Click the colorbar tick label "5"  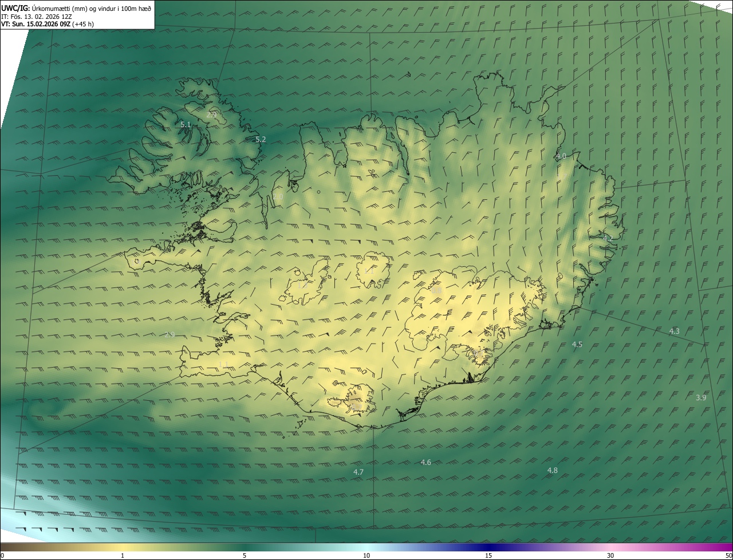pos(245,555)
